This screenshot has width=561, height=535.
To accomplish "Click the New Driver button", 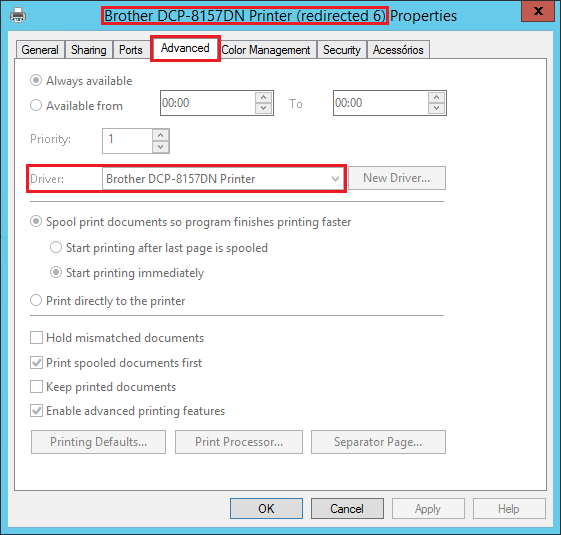I will click(x=397, y=178).
